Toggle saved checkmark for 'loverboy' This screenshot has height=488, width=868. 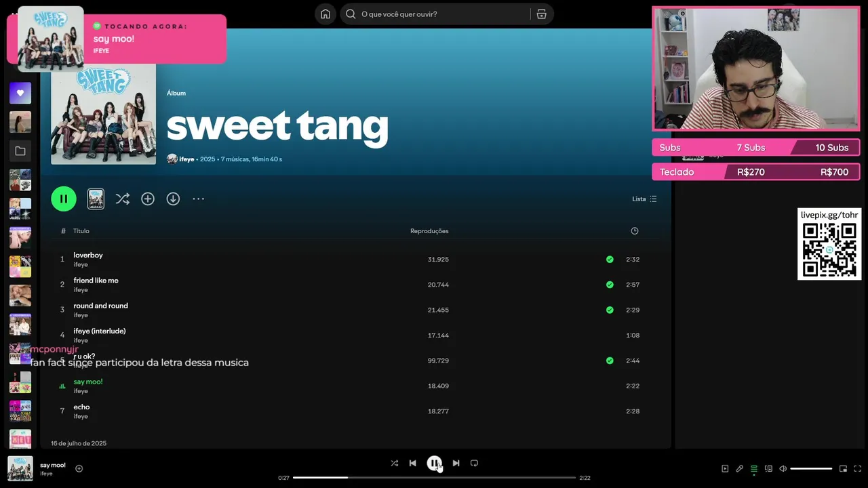(610, 260)
